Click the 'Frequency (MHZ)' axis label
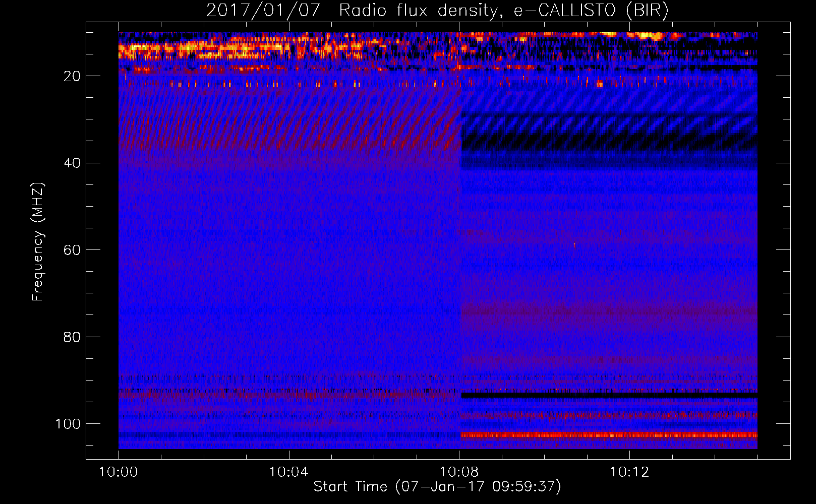The width and height of the screenshot is (816, 504). (38, 242)
